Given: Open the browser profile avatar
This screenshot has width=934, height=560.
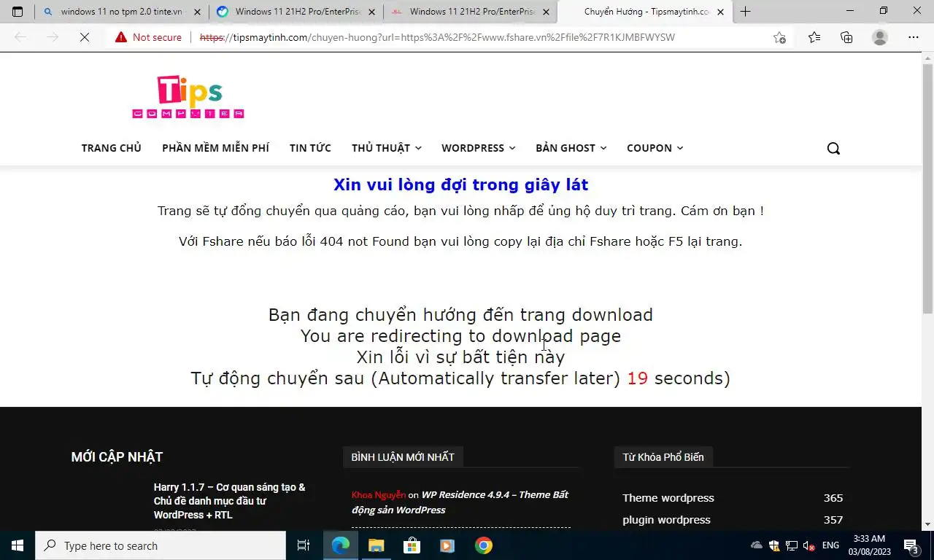Looking at the screenshot, I should click(x=880, y=37).
